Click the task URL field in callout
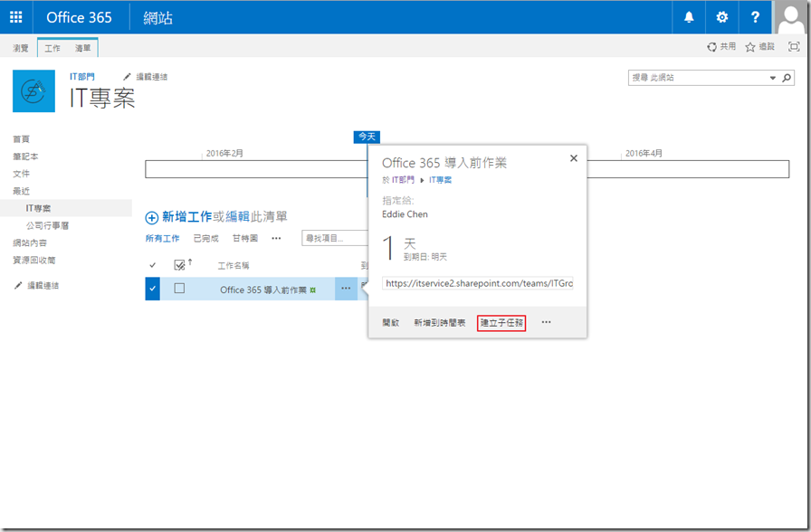The width and height of the screenshot is (811, 532). coord(478,283)
